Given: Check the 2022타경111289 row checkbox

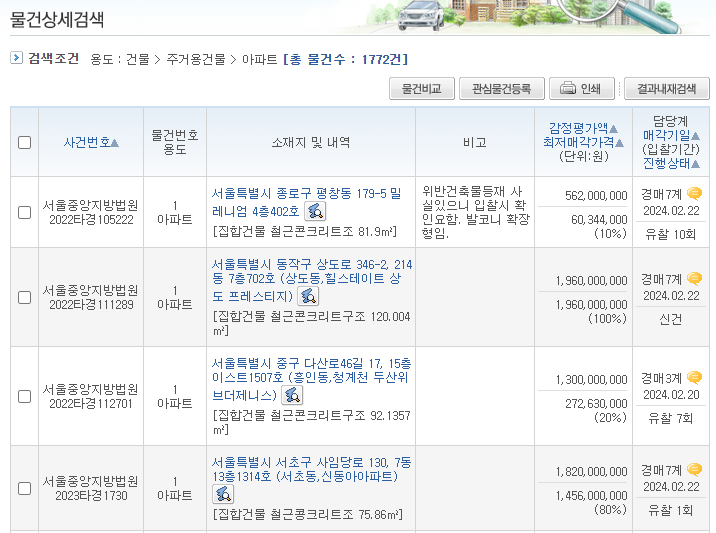Looking at the screenshot, I should (24, 297).
